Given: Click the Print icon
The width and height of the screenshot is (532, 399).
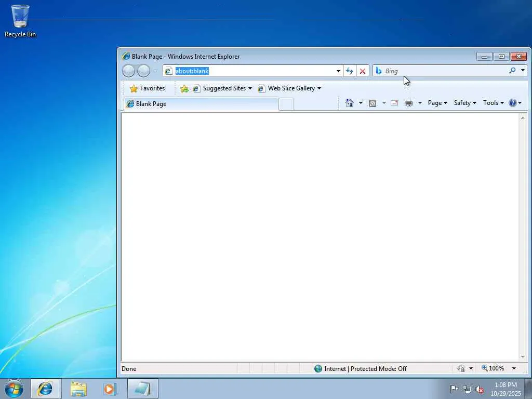Looking at the screenshot, I should [409, 103].
